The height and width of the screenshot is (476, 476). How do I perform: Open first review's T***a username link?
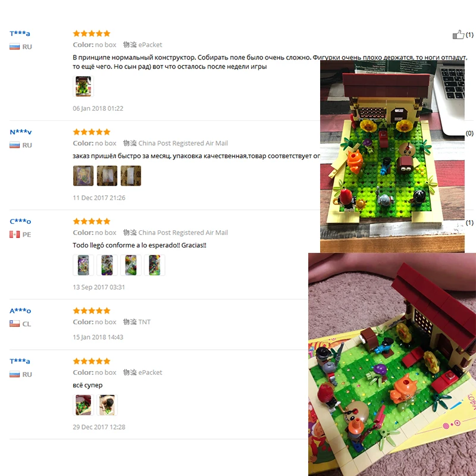click(20, 33)
